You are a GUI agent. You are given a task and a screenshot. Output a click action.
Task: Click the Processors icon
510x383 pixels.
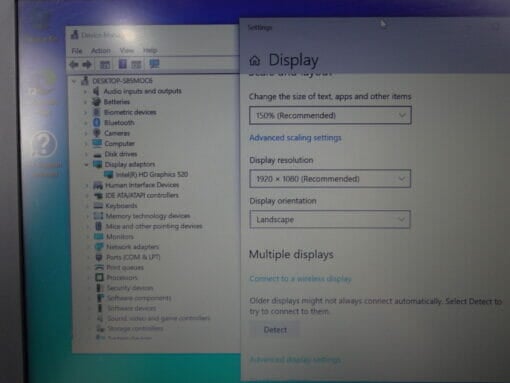tap(100, 277)
